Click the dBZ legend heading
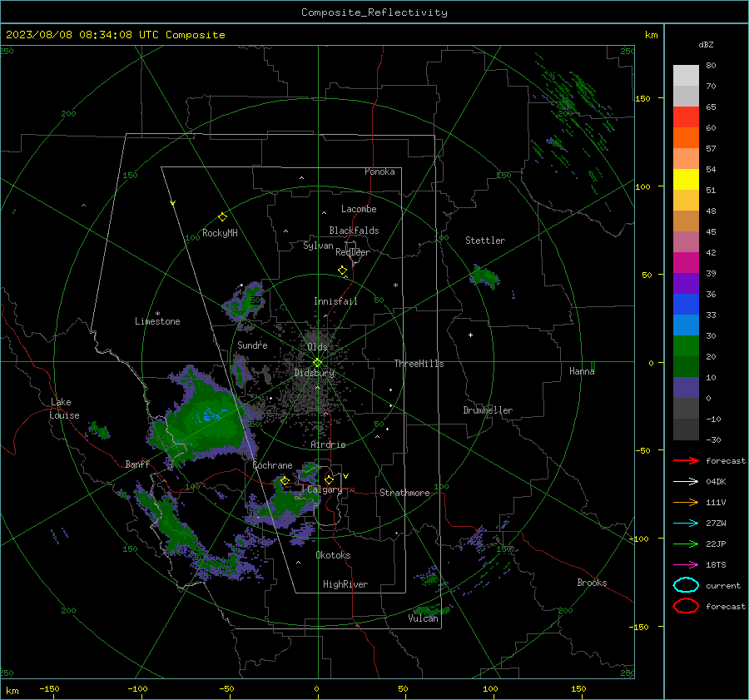Viewport: 749px width, 700px height. point(706,44)
